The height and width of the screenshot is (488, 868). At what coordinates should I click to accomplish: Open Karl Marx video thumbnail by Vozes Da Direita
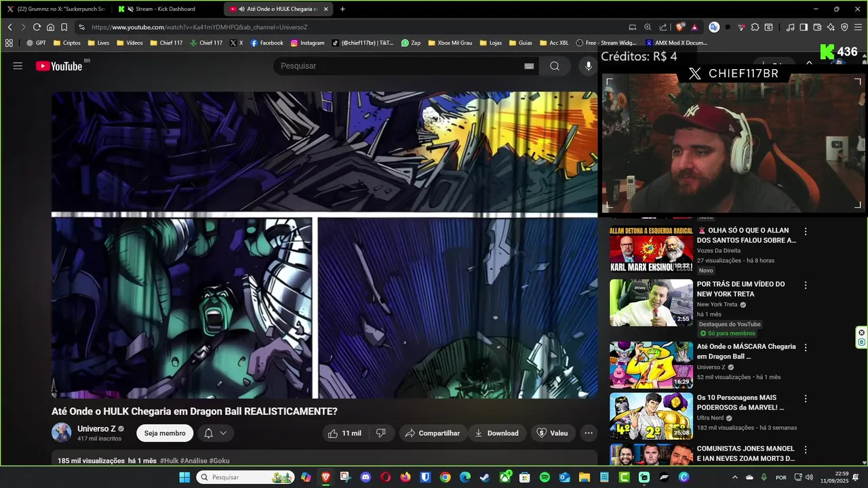pyautogui.click(x=651, y=249)
